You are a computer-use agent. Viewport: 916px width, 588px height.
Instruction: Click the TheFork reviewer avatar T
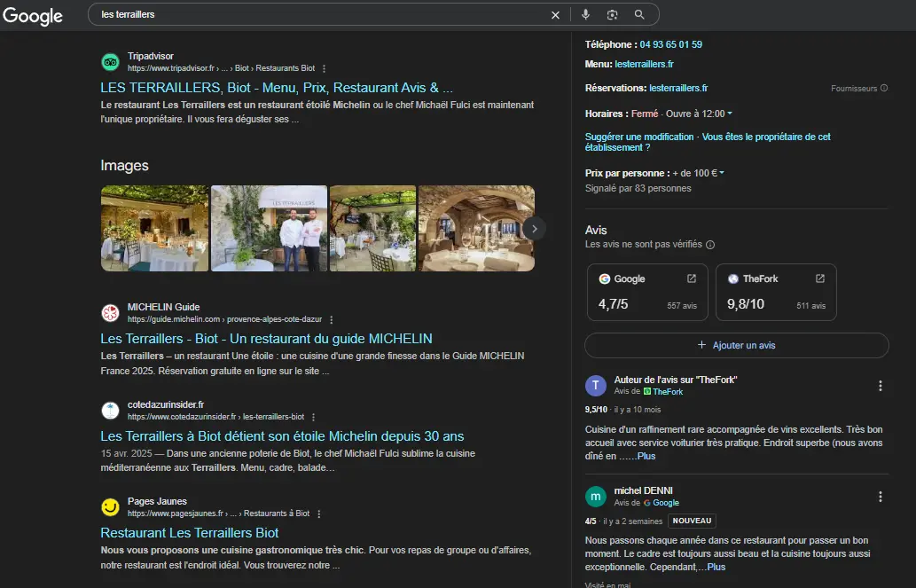(596, 385)
